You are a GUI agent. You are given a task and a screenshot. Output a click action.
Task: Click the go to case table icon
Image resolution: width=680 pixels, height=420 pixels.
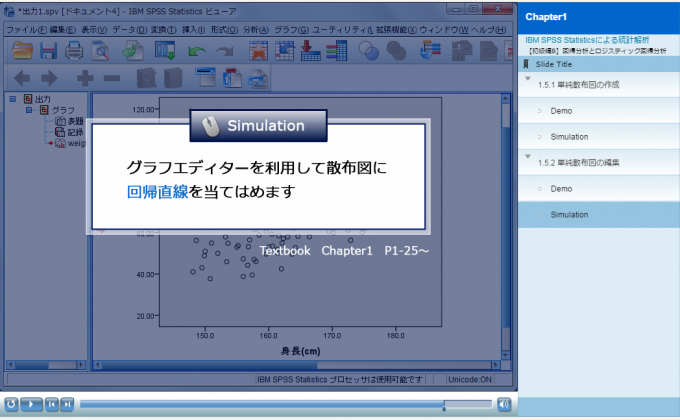point(284,50)
